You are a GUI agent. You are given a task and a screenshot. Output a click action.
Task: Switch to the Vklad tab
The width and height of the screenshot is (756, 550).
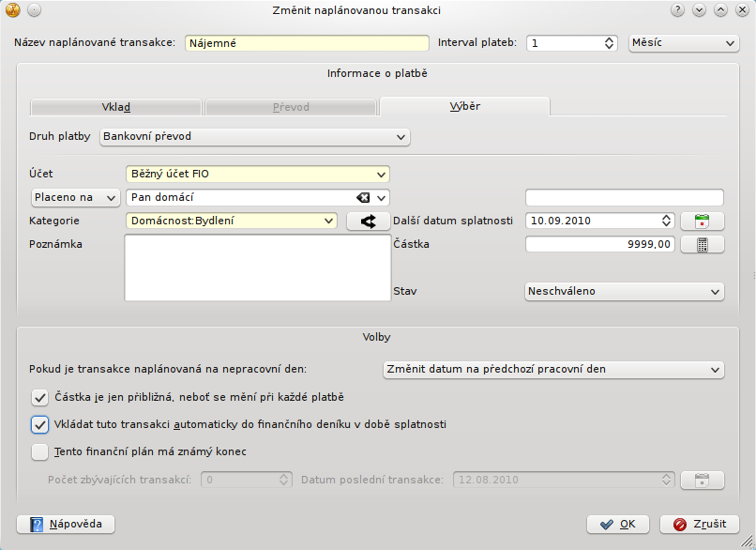tap(115, 107)
